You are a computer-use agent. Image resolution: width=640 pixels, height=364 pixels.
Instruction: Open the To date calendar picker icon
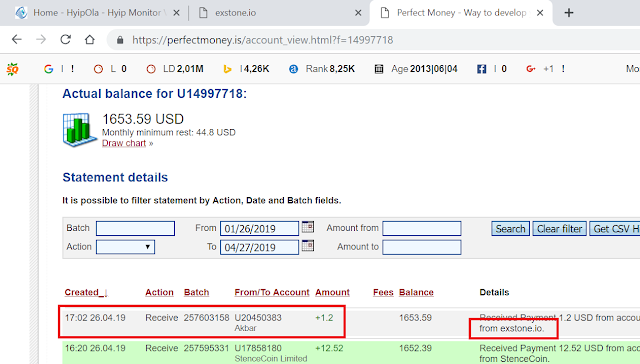tap(308, 246)
